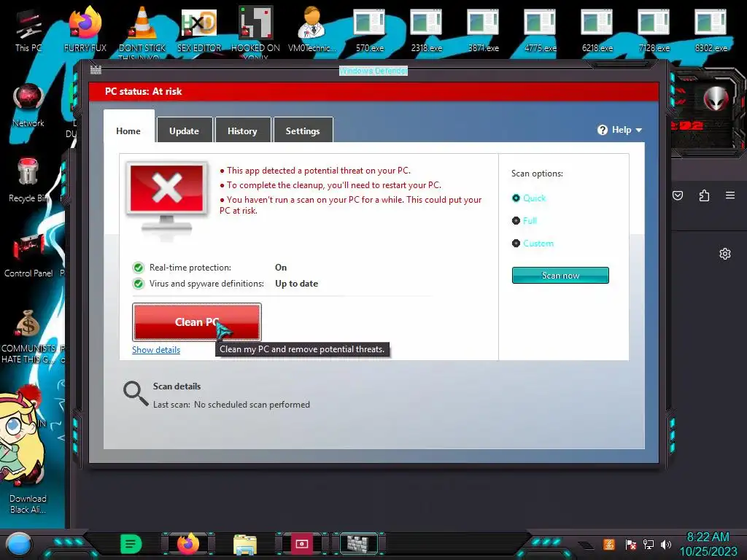Image resolution: width=747 pixels, height=560 pixels.
Task: Open the Download Black Ali shortcut
Action: tap(28, 489)
